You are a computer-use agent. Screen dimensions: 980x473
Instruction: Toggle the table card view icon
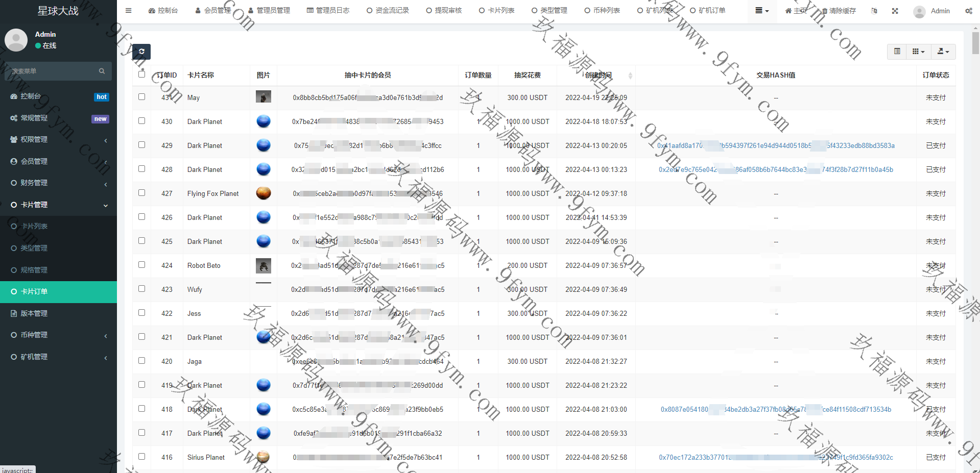[x=897, y=52]
